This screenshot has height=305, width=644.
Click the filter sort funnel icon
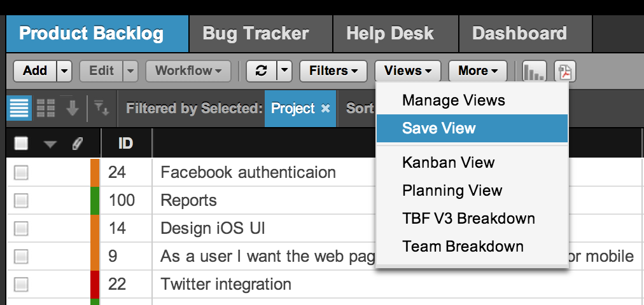(x=101, y=108)
